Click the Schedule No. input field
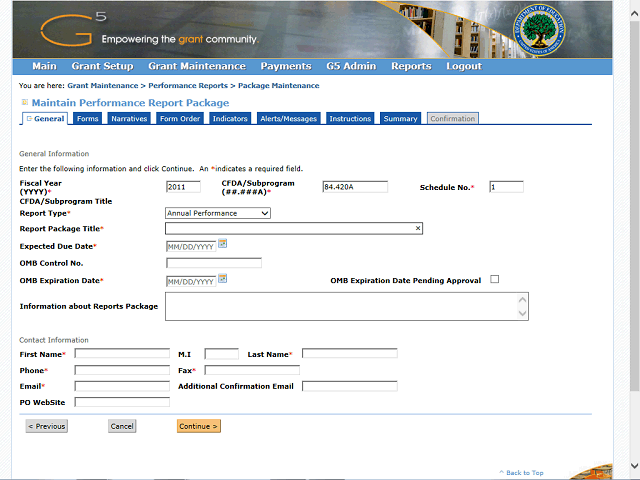Screen dimensions: 640x480 click(x=506, y=187)
